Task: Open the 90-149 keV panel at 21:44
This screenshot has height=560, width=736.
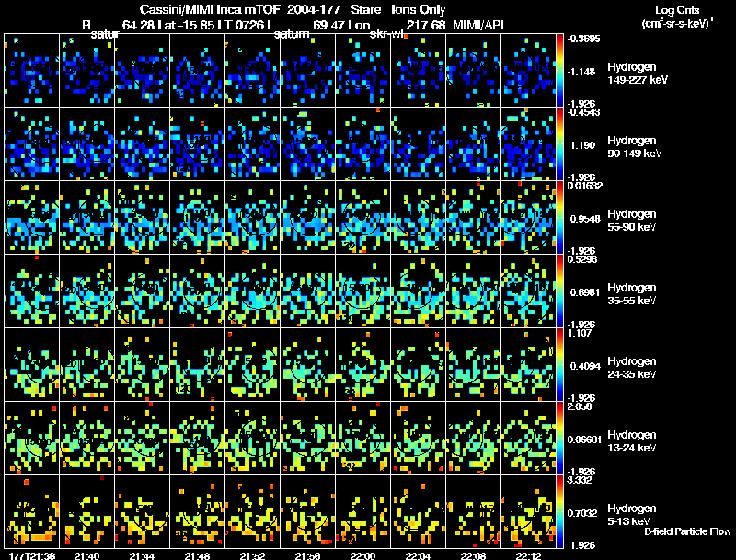Action: (143, 143)
